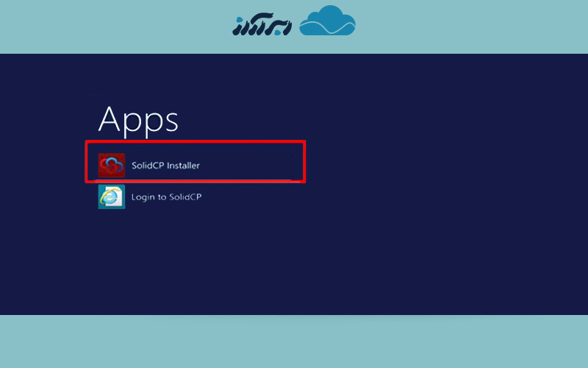Open the Login to SolidCP text label
Screen dimensions: 588x368
tap(166, 197)
